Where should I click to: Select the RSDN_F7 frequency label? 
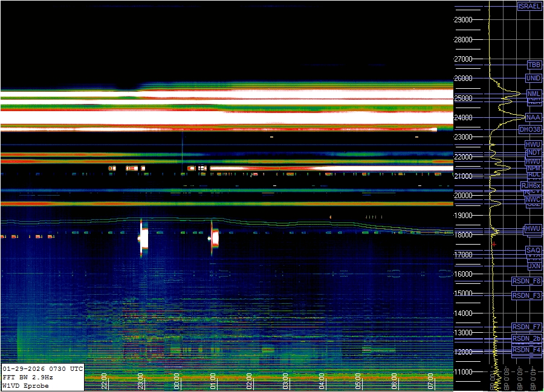[526, 327]
